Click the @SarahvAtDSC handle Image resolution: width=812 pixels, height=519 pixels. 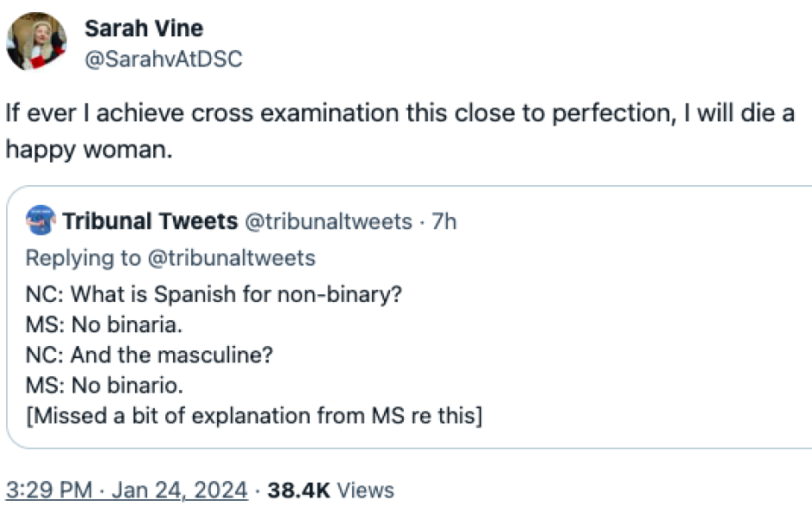163,59
